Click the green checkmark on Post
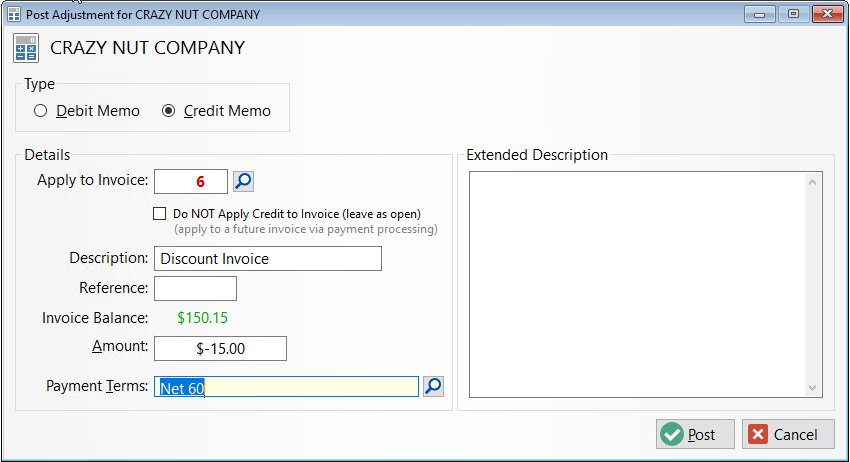 click(672, 434)
